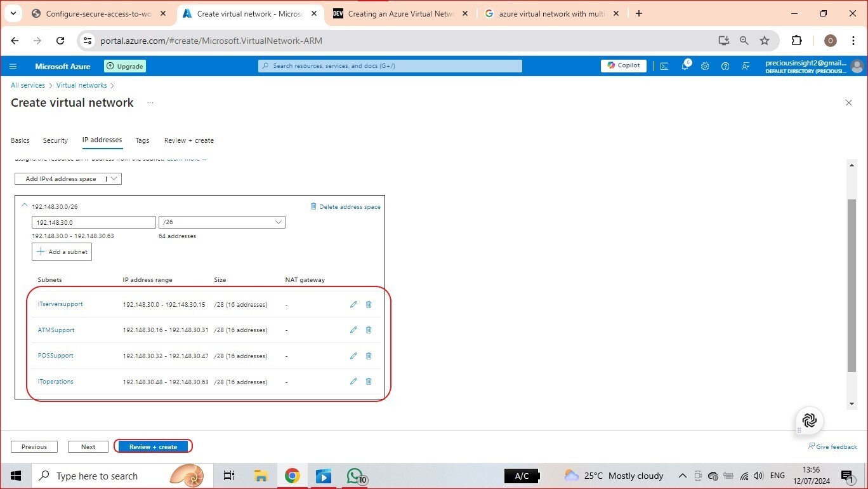Screen dimensions: 868x489
Task: Open Task View on the taskbar
Action: tap(229, 476)
